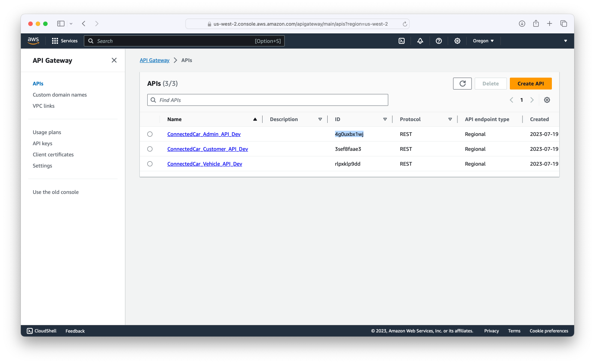Click Regional in the ConnectedCar_Vehicle_API_Dev row
The width and height of the screenshot is (595, 364).
pyautogui.click(x=475, y=164)
